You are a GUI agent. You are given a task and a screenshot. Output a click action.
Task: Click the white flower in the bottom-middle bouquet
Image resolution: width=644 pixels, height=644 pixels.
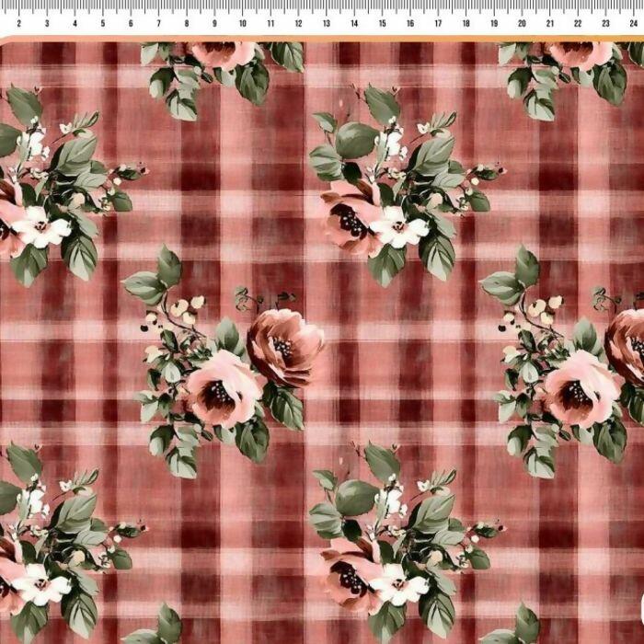click(398, 584)
